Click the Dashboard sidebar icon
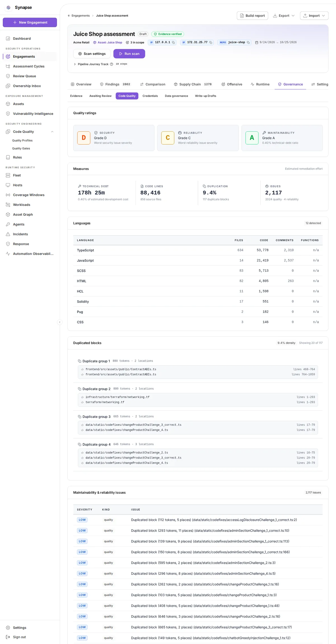The width and height of the screenshot is (336, 644). point(8,39)
